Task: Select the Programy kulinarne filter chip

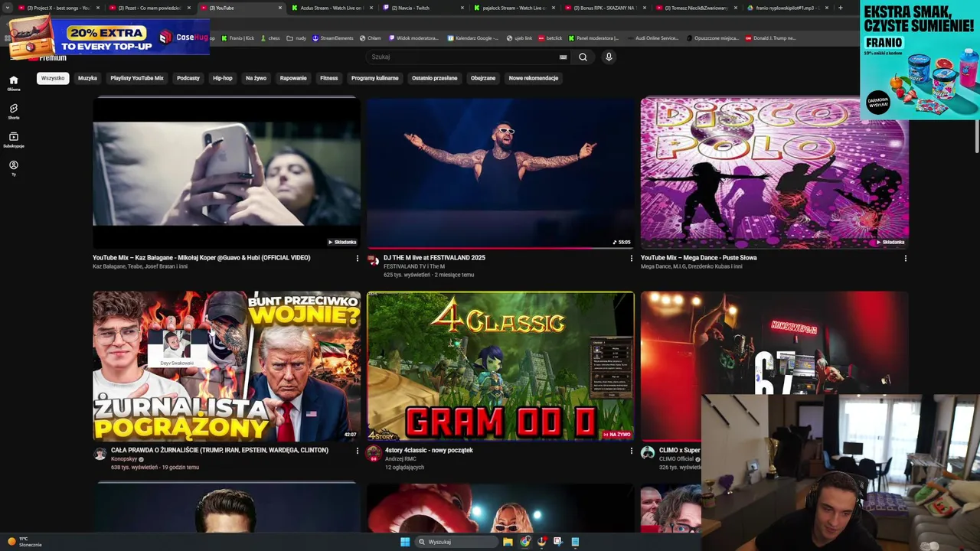Action: coord(375,78)
